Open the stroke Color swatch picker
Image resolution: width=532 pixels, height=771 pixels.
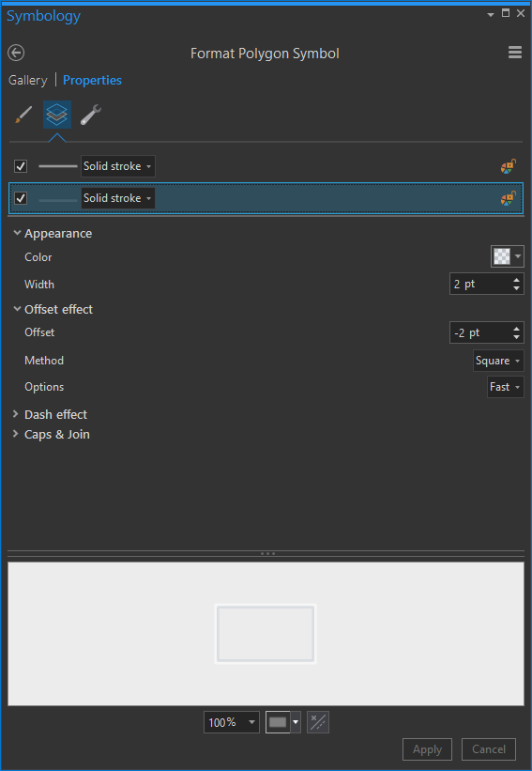508,256
